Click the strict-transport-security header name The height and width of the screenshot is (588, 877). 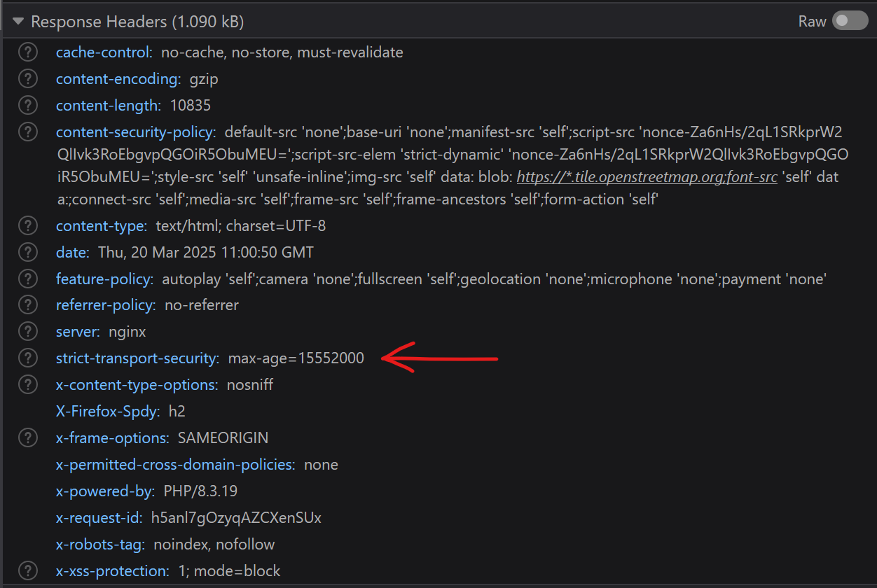(x=137, y=358)
